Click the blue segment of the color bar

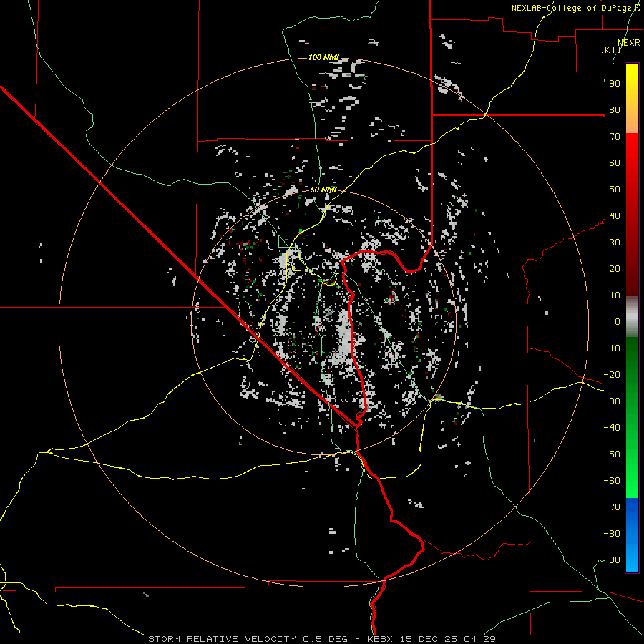click(x=632, y=535)
